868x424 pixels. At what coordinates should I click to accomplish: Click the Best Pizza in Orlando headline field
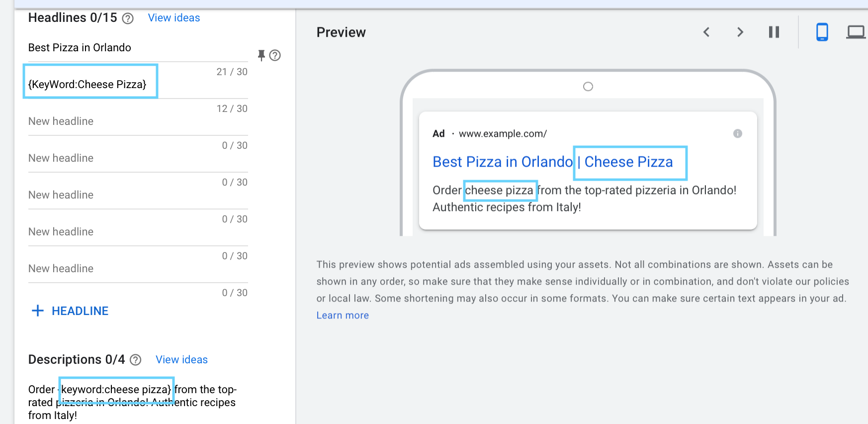click(x=138, y=48)
